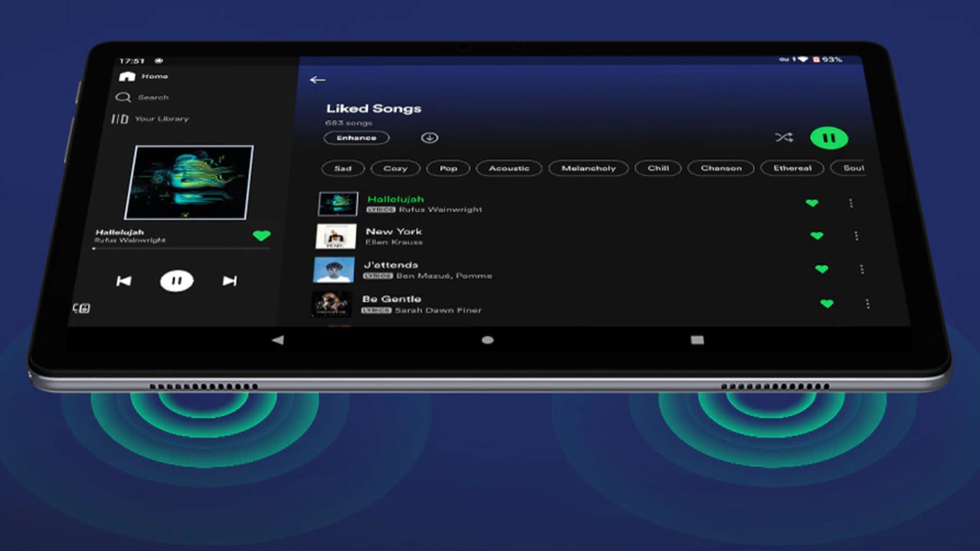Pause playlist with the green pause button

829,139
